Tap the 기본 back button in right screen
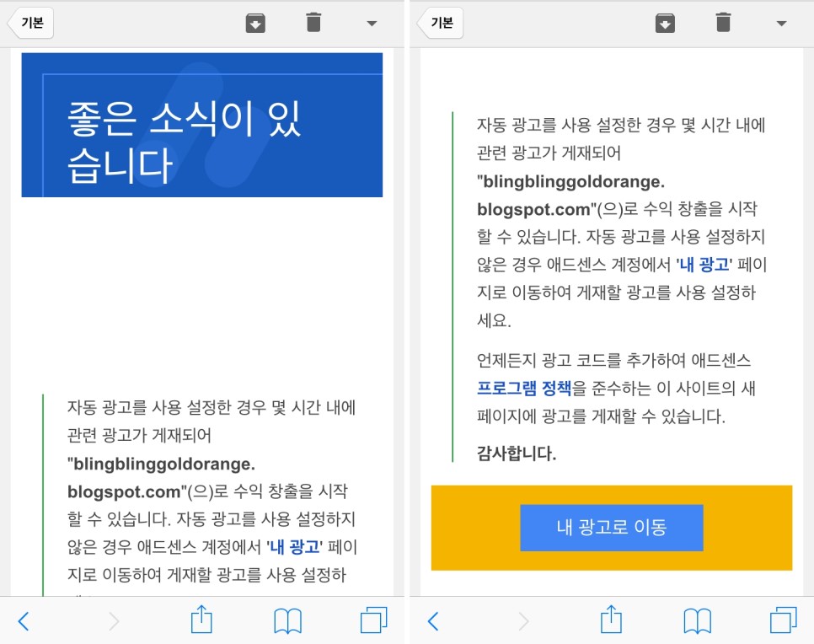The image size is (814, 644). (442, 23)
